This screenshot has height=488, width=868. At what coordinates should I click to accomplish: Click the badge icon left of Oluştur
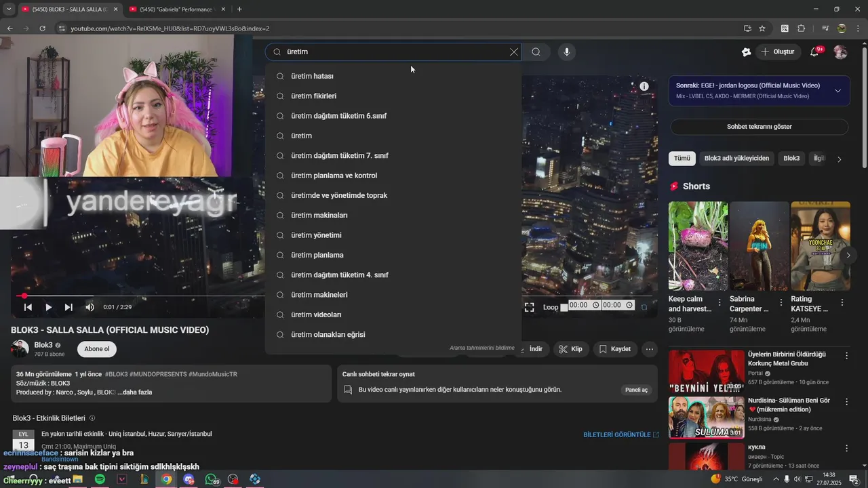[x=746, y=52]
